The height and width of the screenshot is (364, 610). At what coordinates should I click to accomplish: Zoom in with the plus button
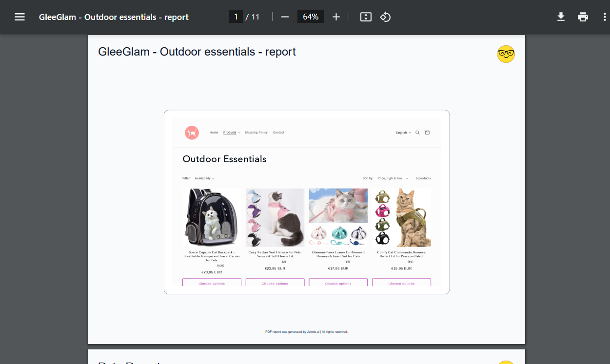[x=336, y=17]
